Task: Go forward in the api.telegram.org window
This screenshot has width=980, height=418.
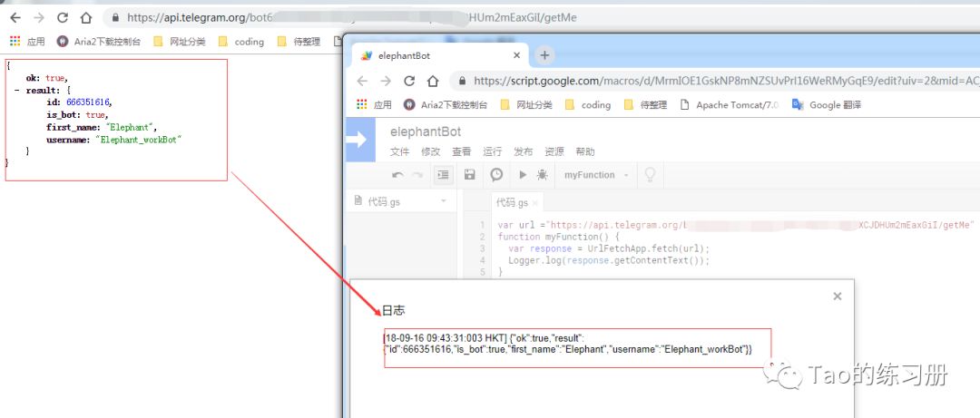Action: tap(39, 18)
